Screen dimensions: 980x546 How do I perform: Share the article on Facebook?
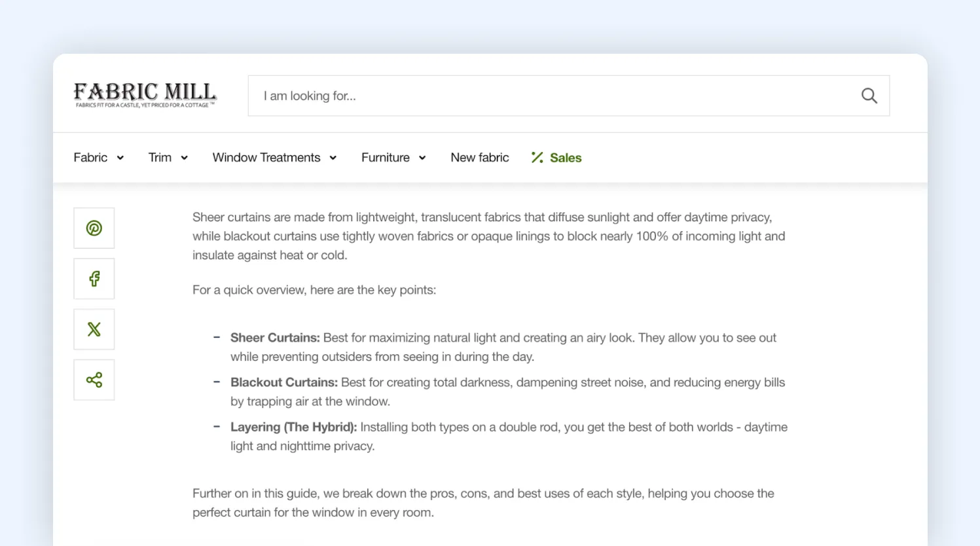coord(94,279)
